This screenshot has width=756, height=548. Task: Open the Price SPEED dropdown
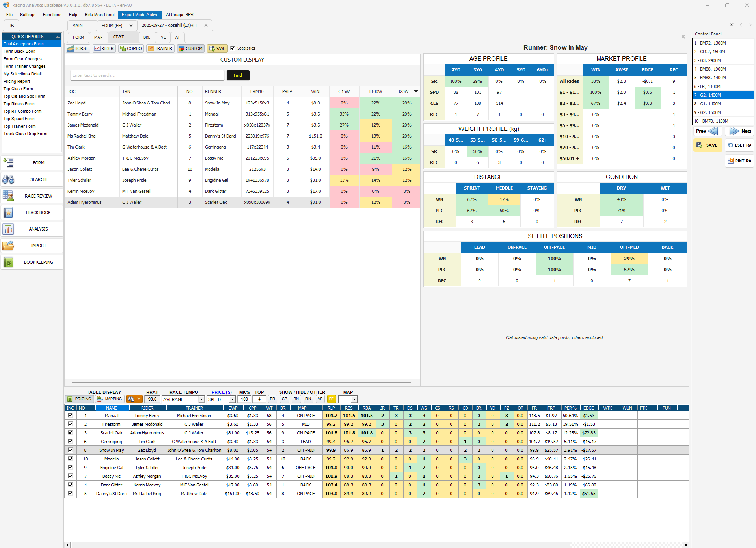[x=232, y=399]
